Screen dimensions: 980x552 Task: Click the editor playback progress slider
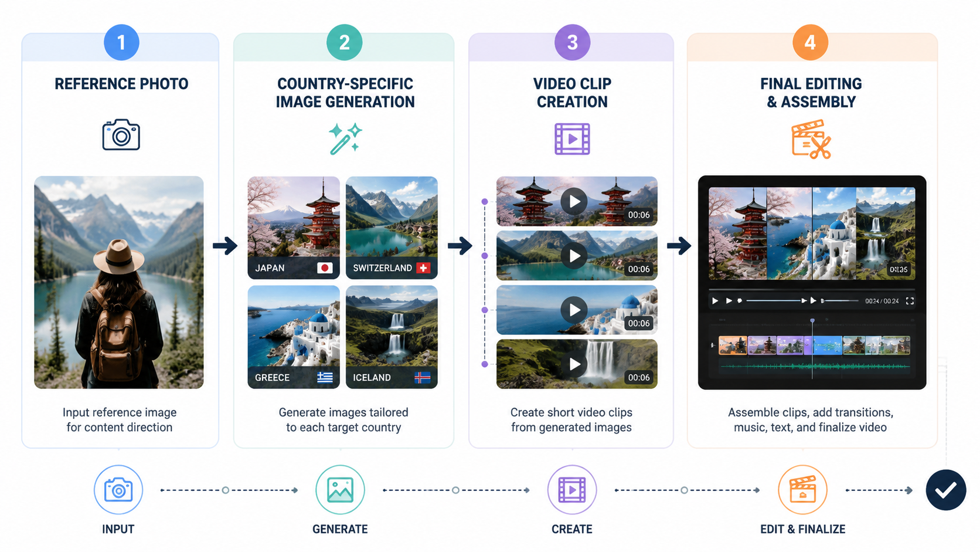pos(774,300)
